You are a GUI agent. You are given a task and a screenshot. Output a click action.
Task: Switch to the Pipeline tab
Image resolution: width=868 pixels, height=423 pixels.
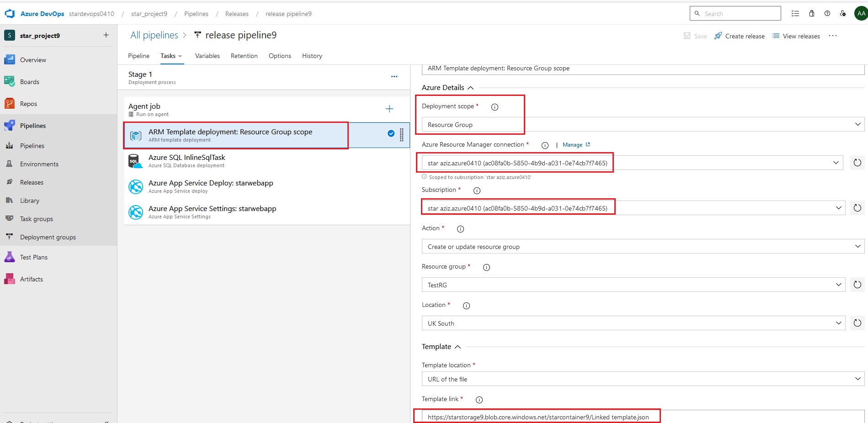click(x=138, y=56)
